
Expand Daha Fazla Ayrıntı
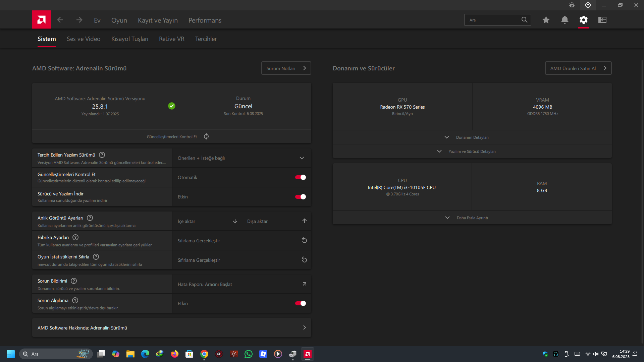point(472,218)
